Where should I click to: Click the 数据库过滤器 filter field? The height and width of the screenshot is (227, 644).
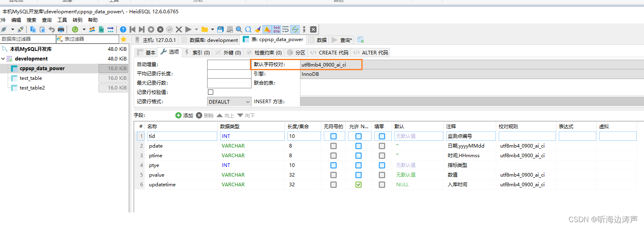point(28,39)
